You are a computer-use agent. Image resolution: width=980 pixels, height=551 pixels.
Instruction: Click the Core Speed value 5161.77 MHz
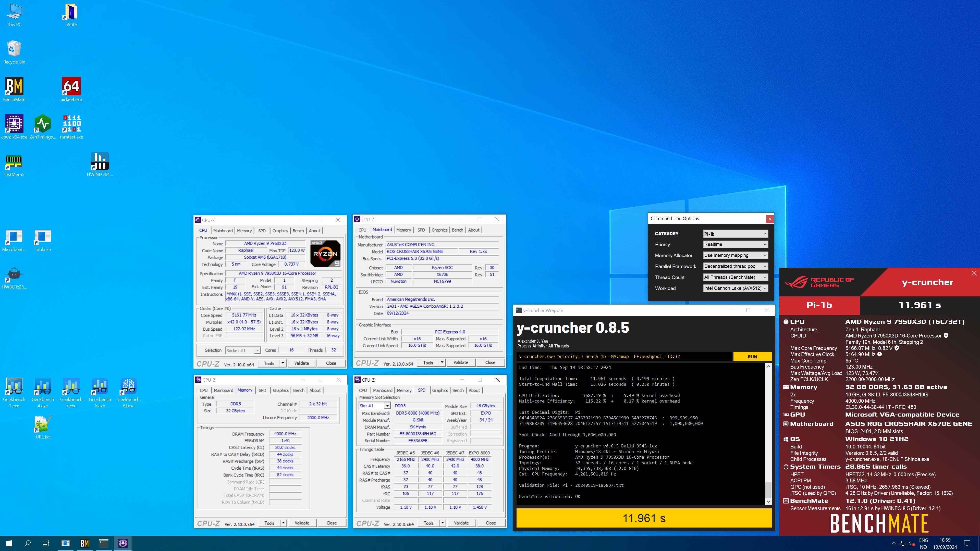tap(244, 315)
